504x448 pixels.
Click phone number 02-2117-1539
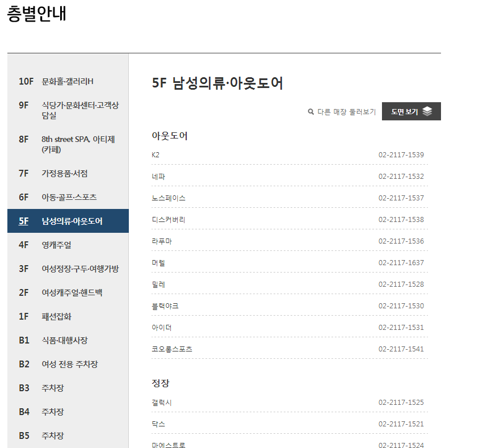click(401, 154)
